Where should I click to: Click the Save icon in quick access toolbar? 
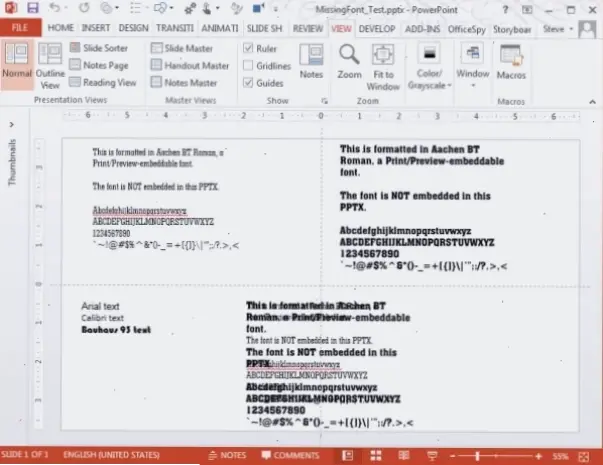coord(33,8)
